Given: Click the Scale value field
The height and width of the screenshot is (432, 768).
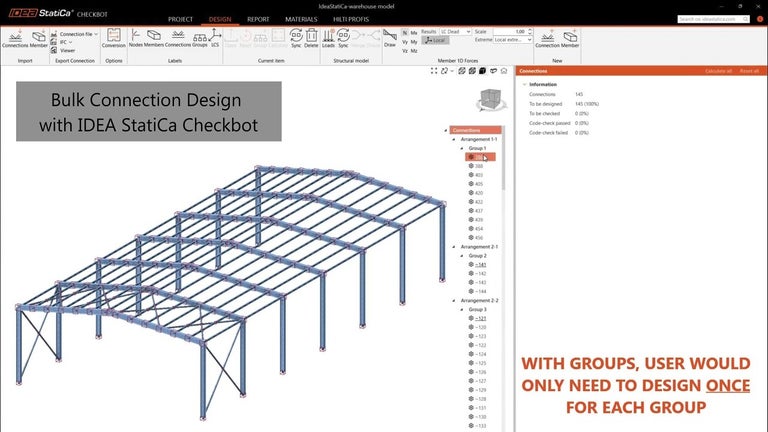Looking at the screenshot, I should (509, 31).
